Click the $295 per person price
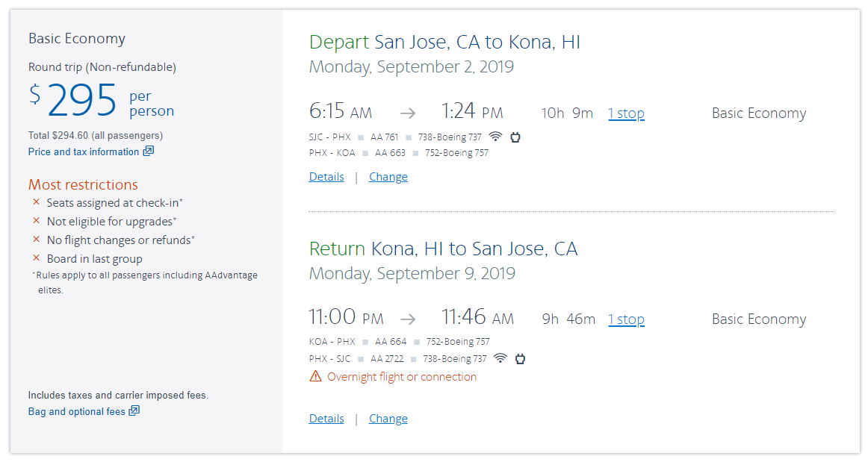The image size is (868, 462). pyautogui.click(x=82, y=100)
